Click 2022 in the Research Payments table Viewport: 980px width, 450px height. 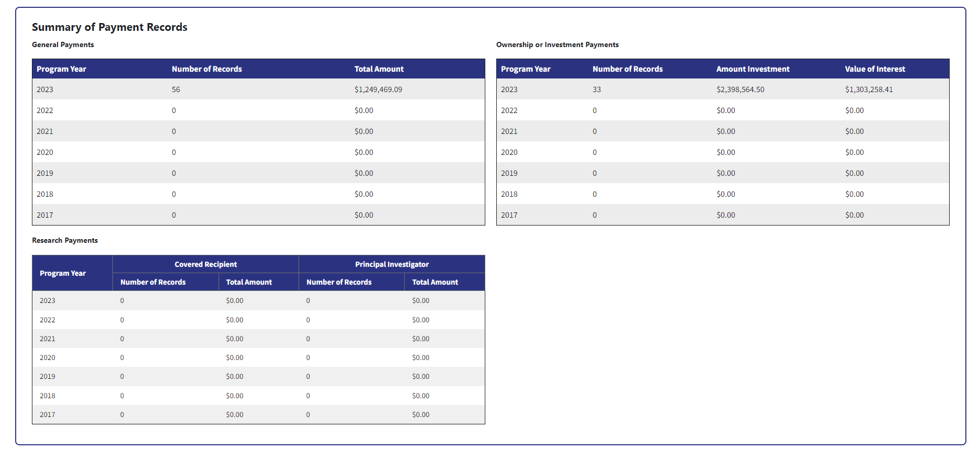tap(48, 320)
